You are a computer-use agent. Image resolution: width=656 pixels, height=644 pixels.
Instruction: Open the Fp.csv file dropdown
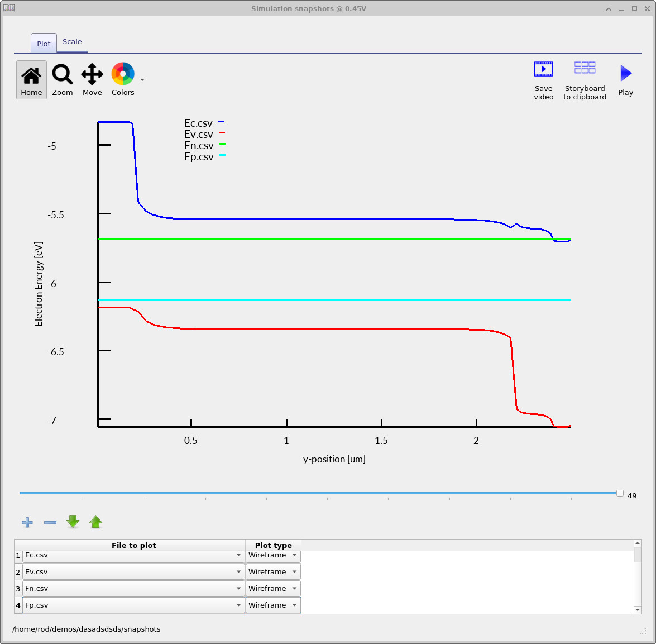133,605
